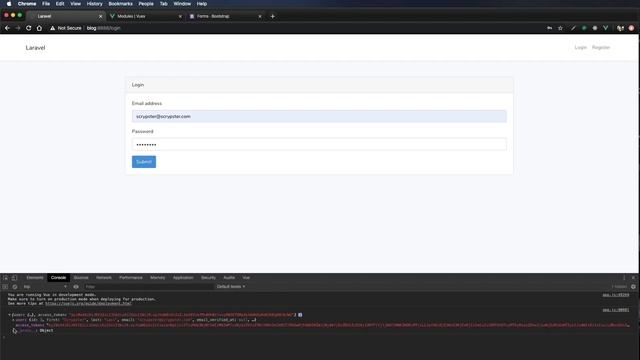The image size is (640, 360).
Task: Open the Memory DevTools tab
Action: pos(158,278)
